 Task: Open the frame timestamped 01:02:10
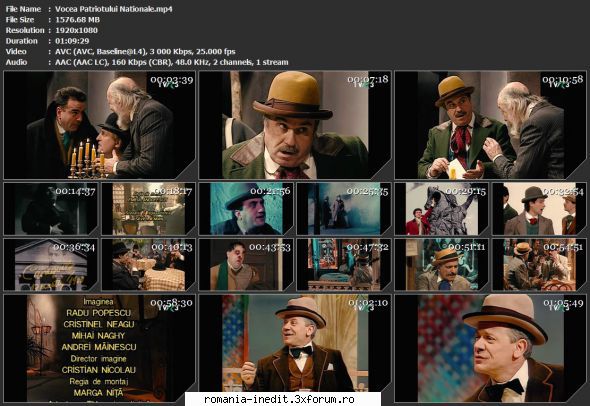tap(295, 348)
